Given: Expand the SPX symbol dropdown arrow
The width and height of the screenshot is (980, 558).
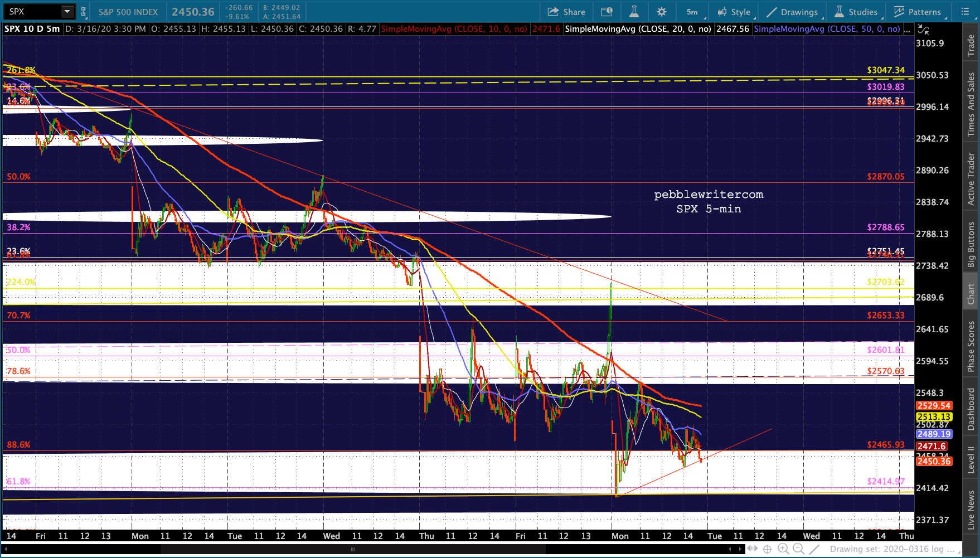Looking at the screenshot, I should [x=67, y=12].
